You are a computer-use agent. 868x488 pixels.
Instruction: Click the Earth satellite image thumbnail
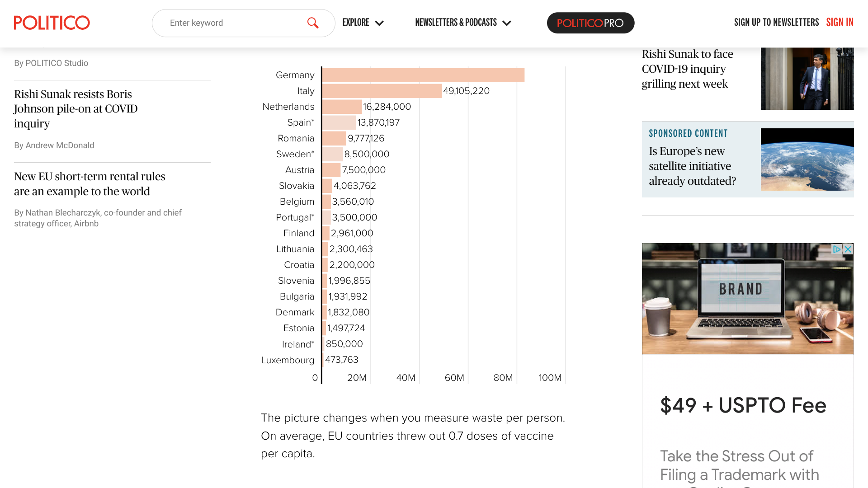pyautogui.click(x=807, y=159)
